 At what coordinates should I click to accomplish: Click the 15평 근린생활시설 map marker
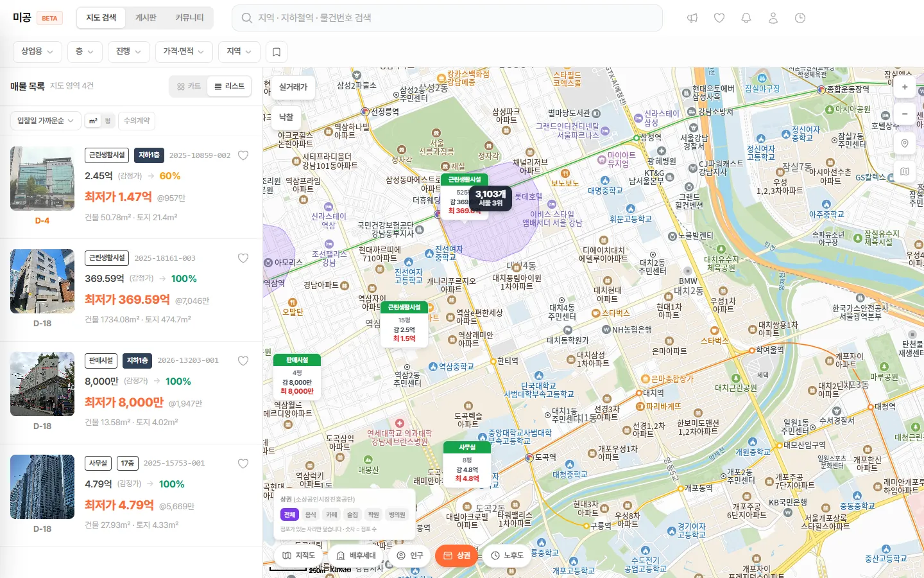(x=404, y=324)
